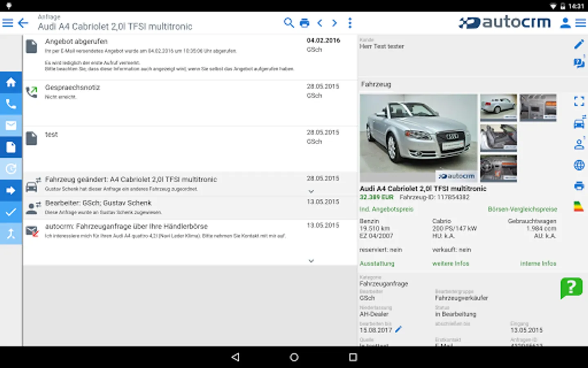Viewport: 588px width, 368px height.
Task: Open the 'Angebot abgerufen' history entry
Action: [x=190, y=57]
